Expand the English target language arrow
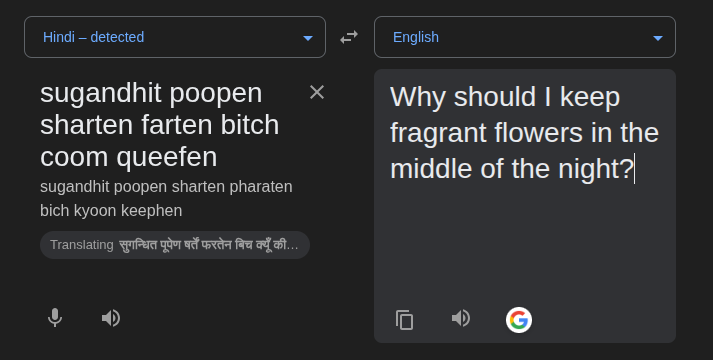The width and height of the screenshot is (713, 360). (x=658, y=38)
